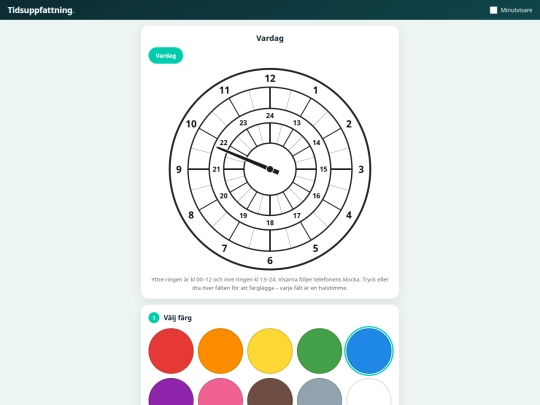Enable the Minutvisare checkbox
This screenshot has height=405, width=540.
click(493, 10)
